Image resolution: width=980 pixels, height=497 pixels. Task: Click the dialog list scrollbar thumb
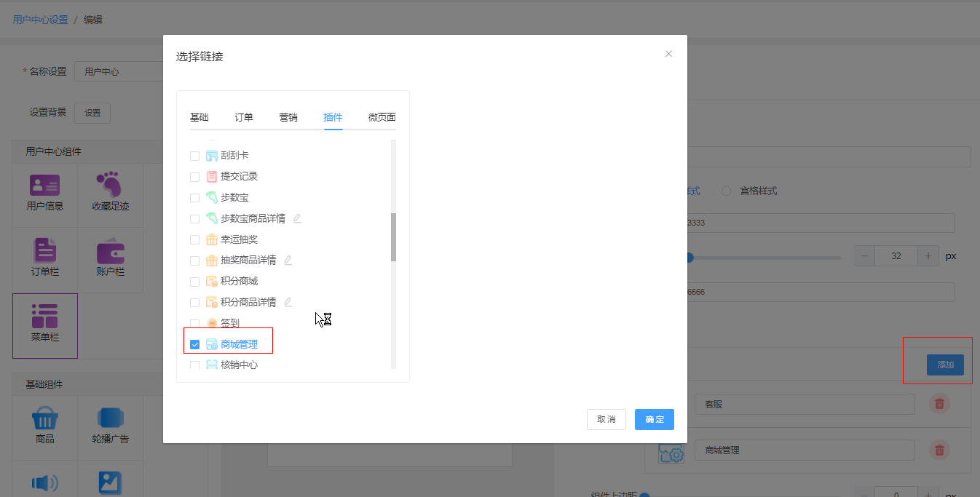[x=393, y=237]
